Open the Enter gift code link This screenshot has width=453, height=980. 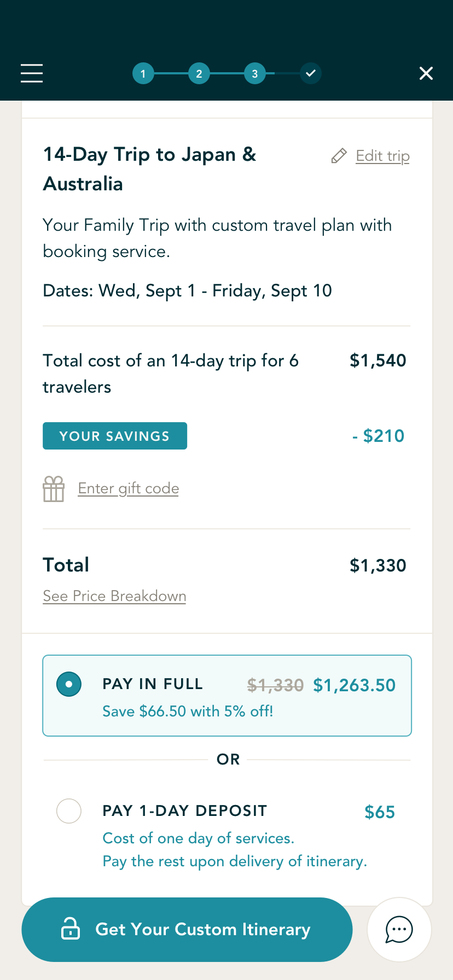point(129,488)
